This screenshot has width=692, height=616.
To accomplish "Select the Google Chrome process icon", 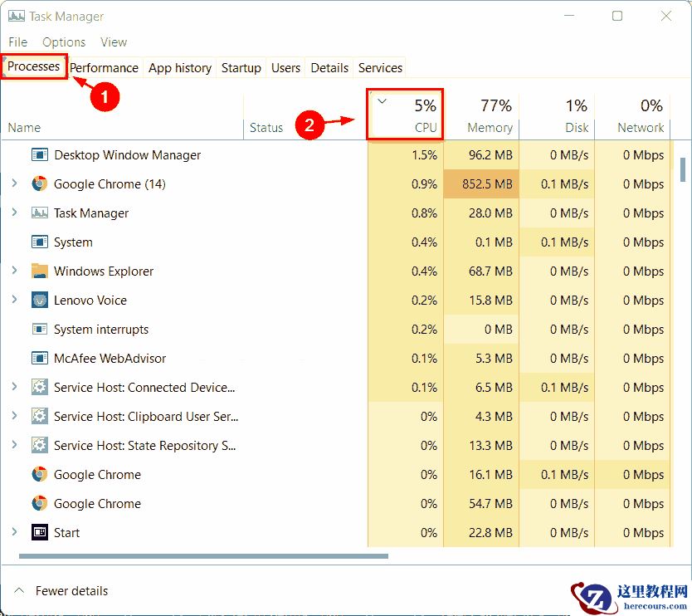I will tap(39, 475).
